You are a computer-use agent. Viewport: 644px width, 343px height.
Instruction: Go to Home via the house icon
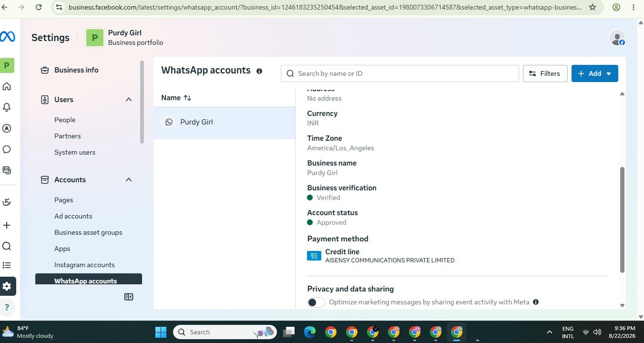7,86
